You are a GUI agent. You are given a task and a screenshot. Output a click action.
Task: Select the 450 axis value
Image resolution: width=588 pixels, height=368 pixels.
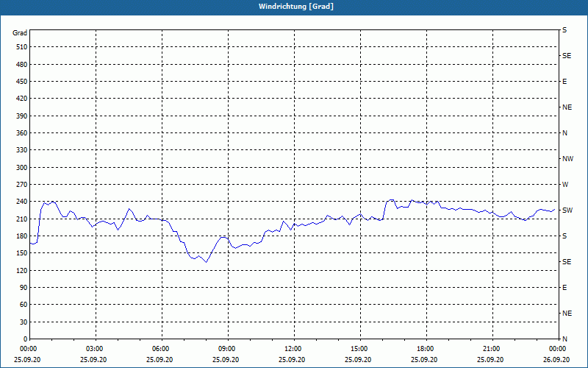(22, 82)
